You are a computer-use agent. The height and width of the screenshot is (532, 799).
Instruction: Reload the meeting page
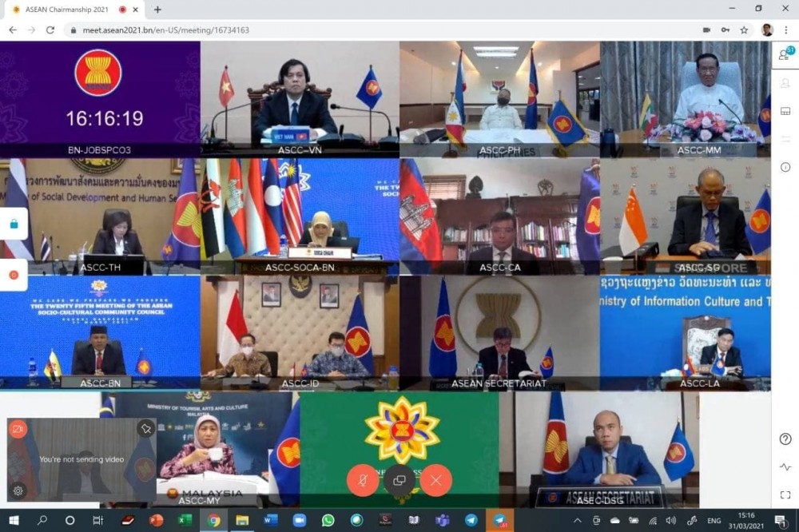tap(50, 30)
